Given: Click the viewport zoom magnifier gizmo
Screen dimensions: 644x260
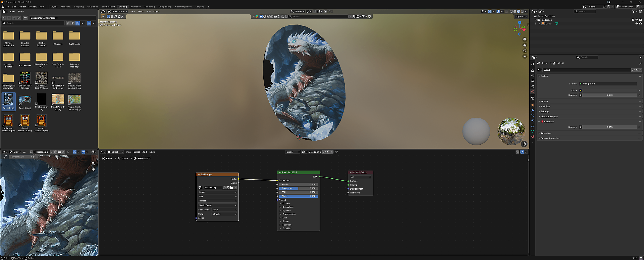Looking at the screenshot, I should pyautogui.click(x=525, y=40).
